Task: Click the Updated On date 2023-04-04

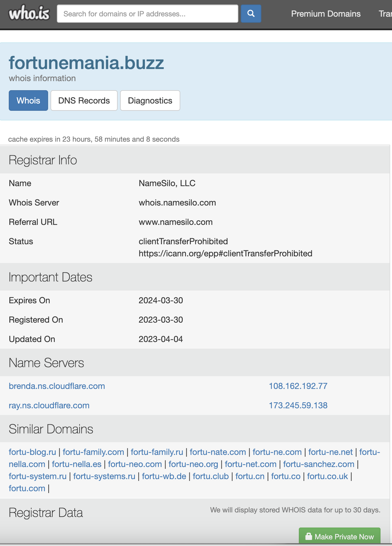Action: click(x=161, y=339)
